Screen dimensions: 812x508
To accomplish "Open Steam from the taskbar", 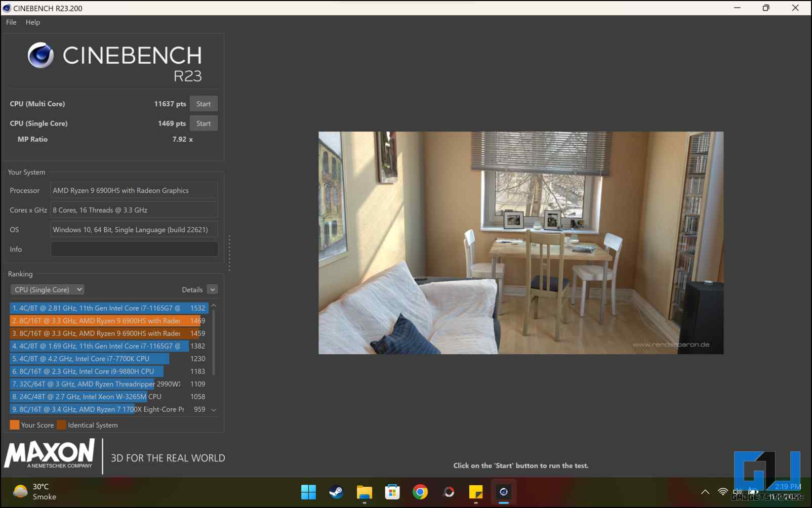I will pos(336,492).
